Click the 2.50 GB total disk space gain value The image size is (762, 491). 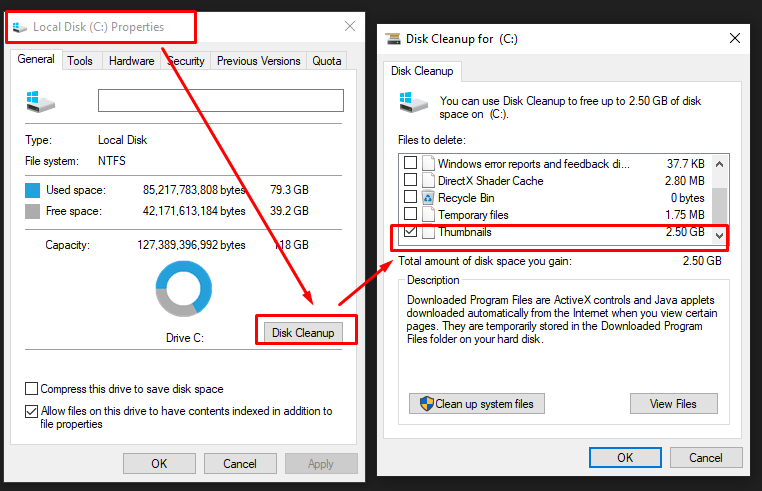tap(702, 261)
